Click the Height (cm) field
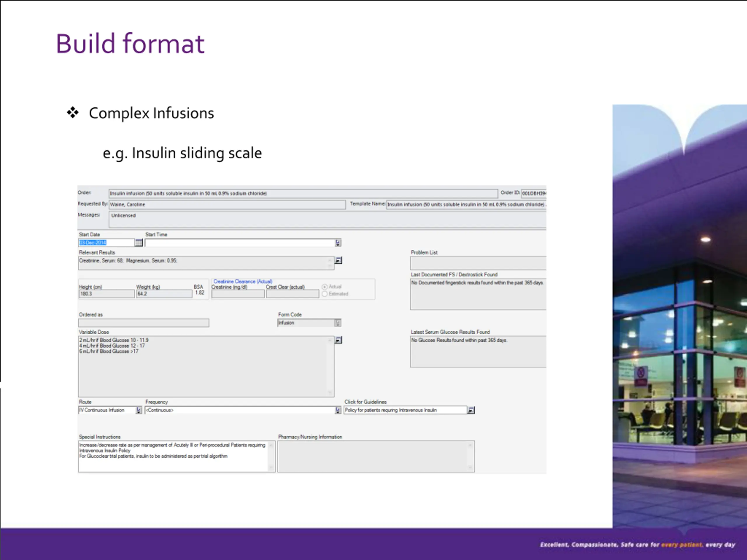 tap(107, 294)
